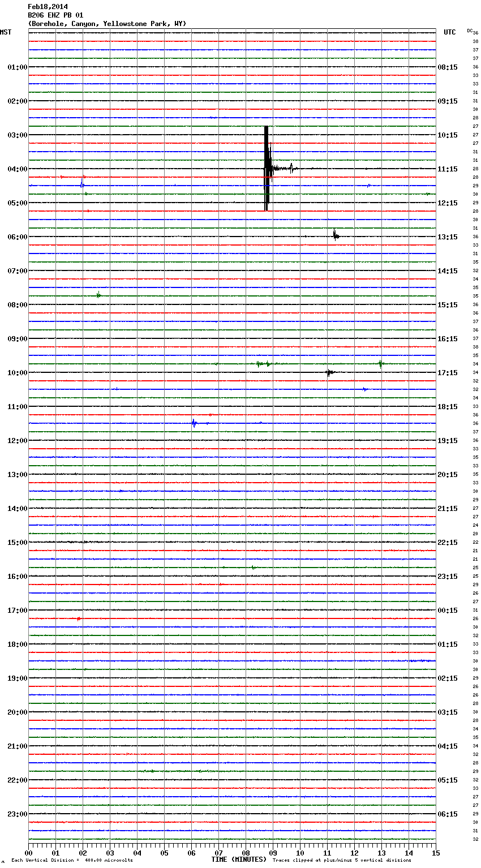
Task: Click the Traces clipped at plus/minus footnote
Action: point(342,860)
